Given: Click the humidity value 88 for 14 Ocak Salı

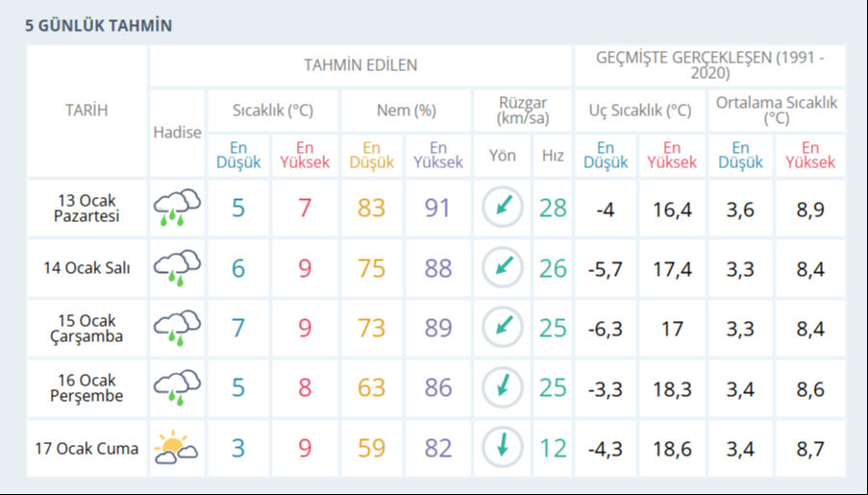Looking at the screenshot, I should (438, 268).
